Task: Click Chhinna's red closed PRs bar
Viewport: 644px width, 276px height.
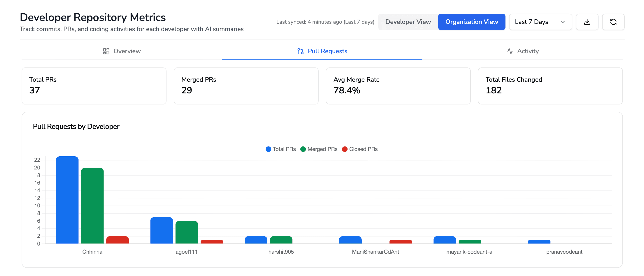Action: tap(117, 240)
